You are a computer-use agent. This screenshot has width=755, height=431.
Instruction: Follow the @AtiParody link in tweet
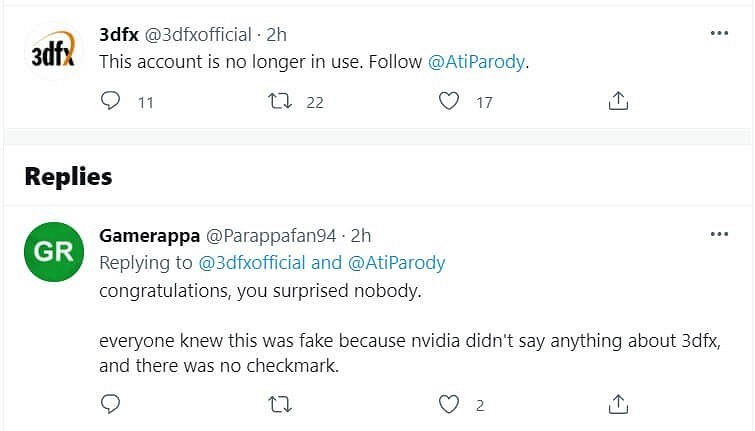click(477, 61)
